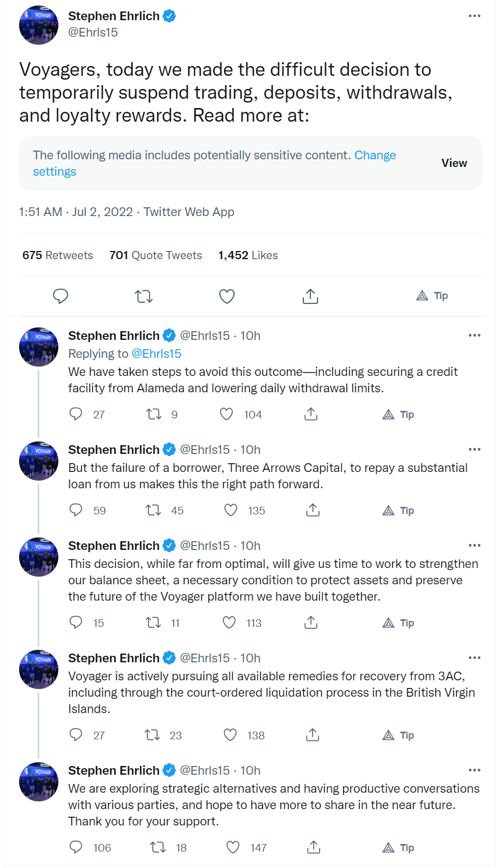Share the main tweet via share icon

click(310, 296)
